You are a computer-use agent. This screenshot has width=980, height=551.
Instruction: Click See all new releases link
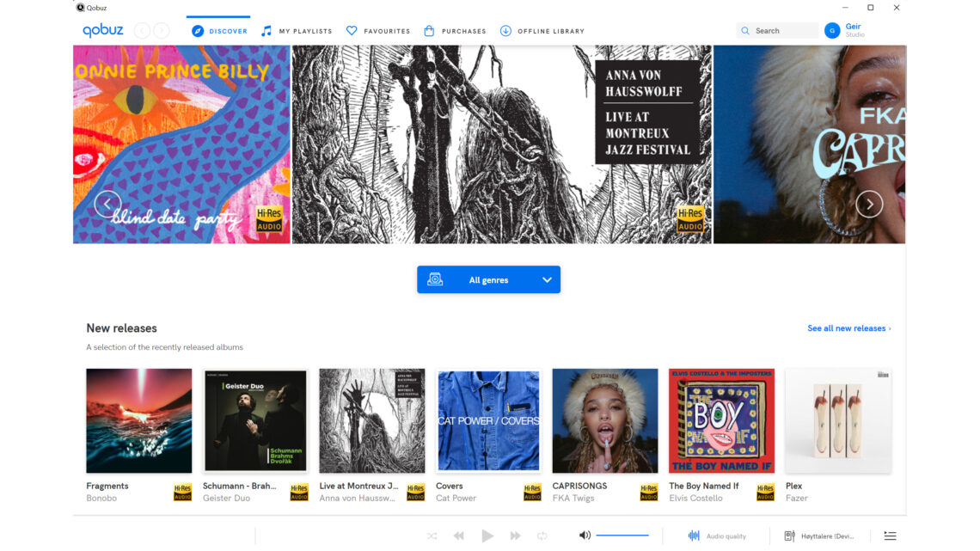pyautogui.click(x=848, y=328)
